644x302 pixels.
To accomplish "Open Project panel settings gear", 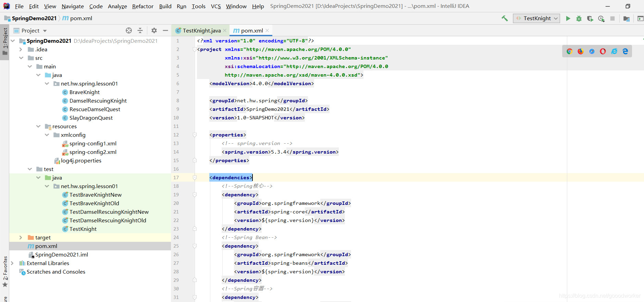I will 154,30.
